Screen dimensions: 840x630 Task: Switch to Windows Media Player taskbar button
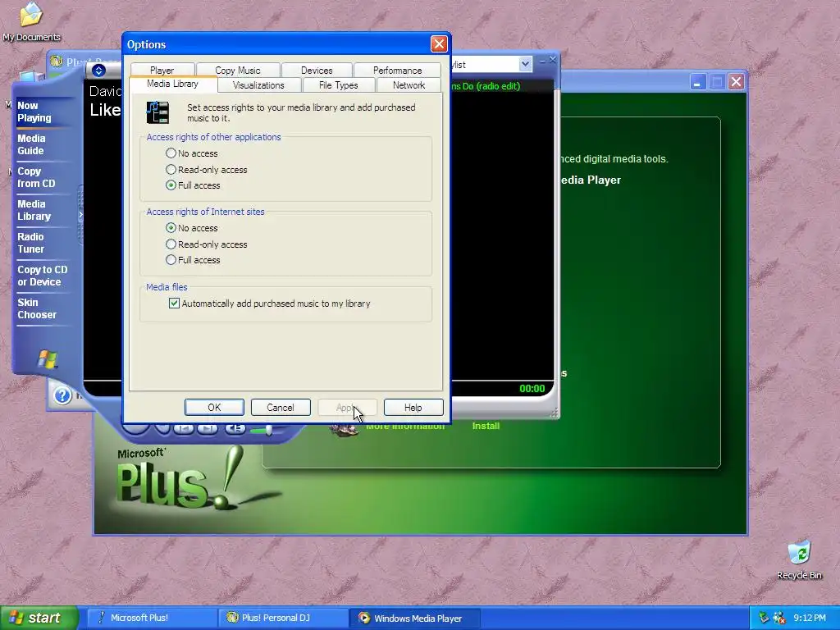pos(414,618)
